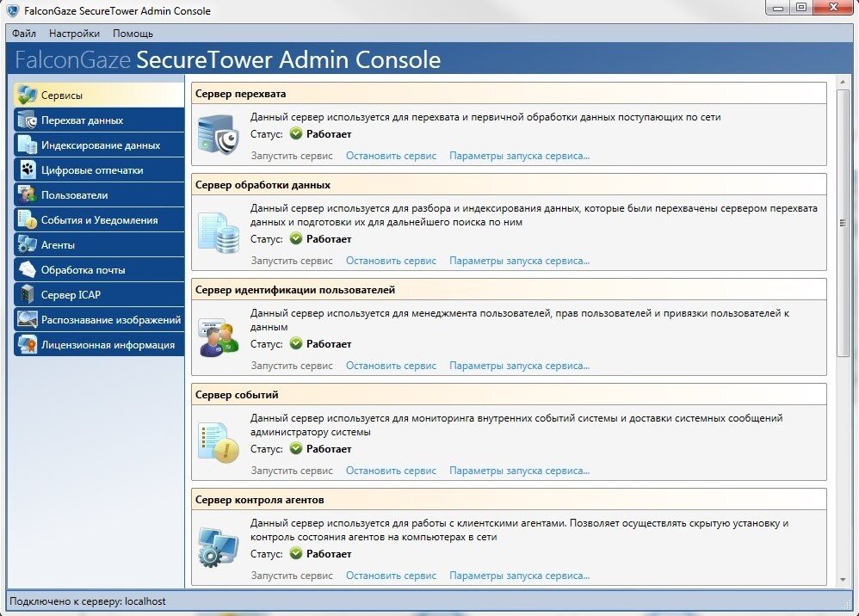This screenshot has height=616, width=859.
Task: Click status bar text Подключено к серверу: localhost
Action: point(88,601)
